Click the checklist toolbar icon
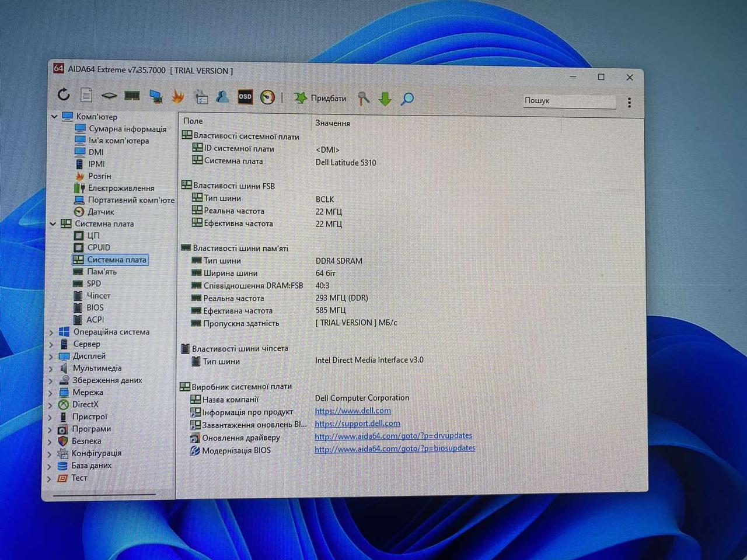 tap(201, 96)
